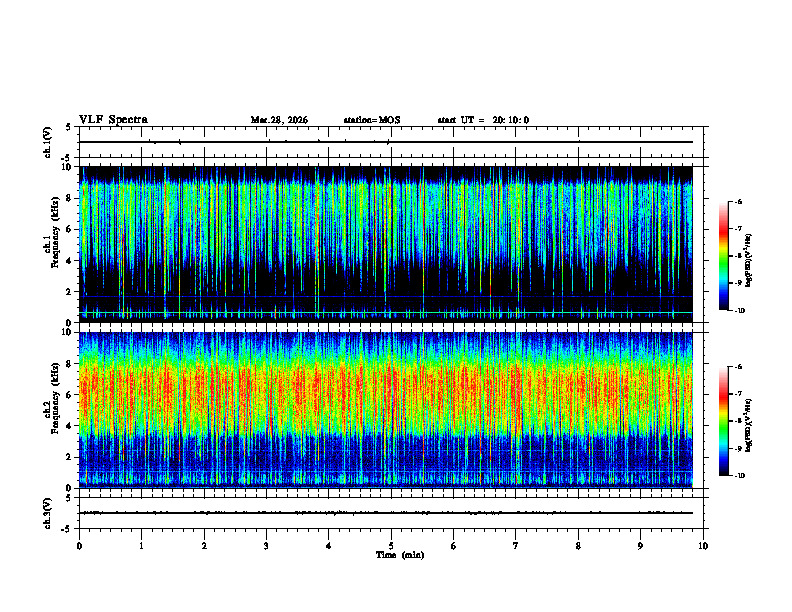Click time axis tick label "3"

click(266, 546)
